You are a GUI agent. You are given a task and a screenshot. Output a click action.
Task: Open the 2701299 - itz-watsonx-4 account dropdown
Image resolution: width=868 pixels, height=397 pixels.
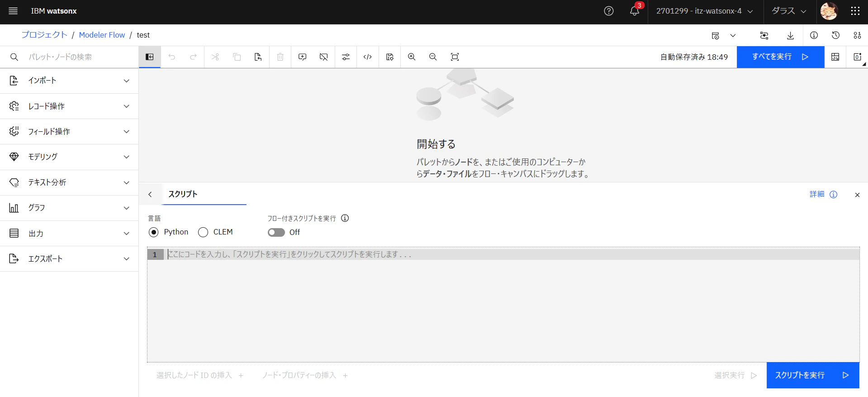tap(706, 11)
